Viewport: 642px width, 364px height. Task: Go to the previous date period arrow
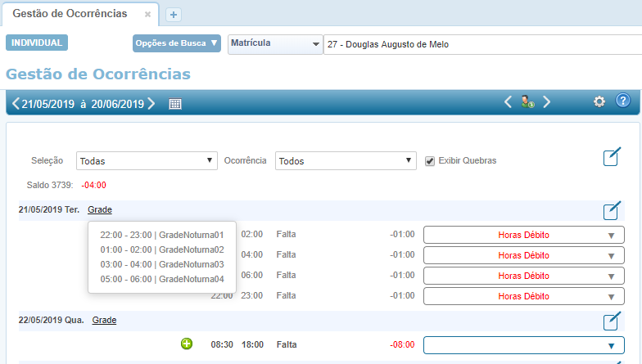pyautogui.click(x=16, y=104)
